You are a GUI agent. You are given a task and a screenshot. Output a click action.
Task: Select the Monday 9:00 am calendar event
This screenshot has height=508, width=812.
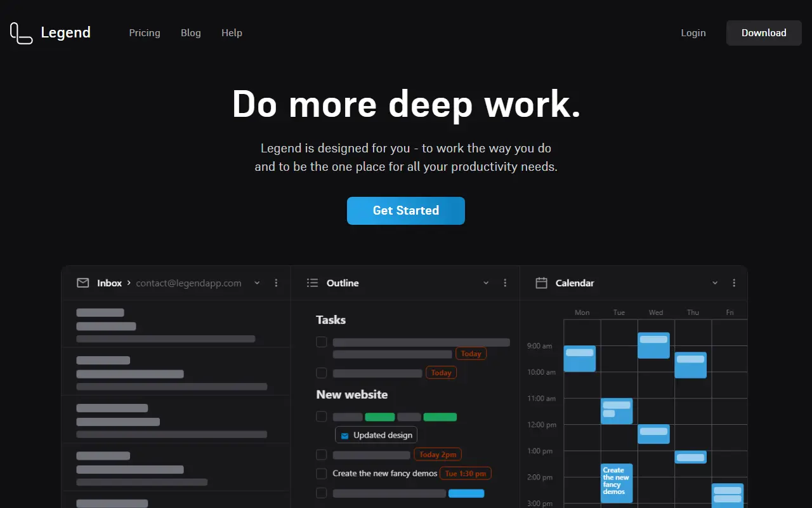pyautogui.click(x=580, y=359)
